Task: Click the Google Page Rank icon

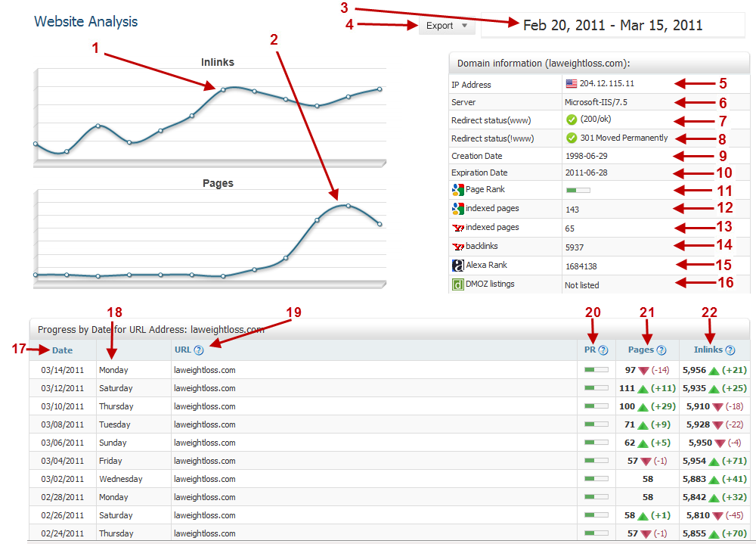Action: (x=457, y=190)
